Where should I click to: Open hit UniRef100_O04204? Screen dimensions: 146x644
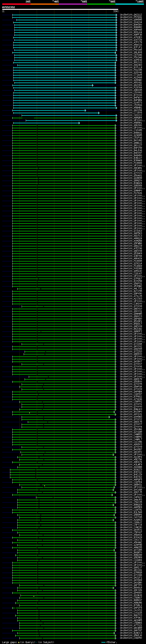click(131, 22)
